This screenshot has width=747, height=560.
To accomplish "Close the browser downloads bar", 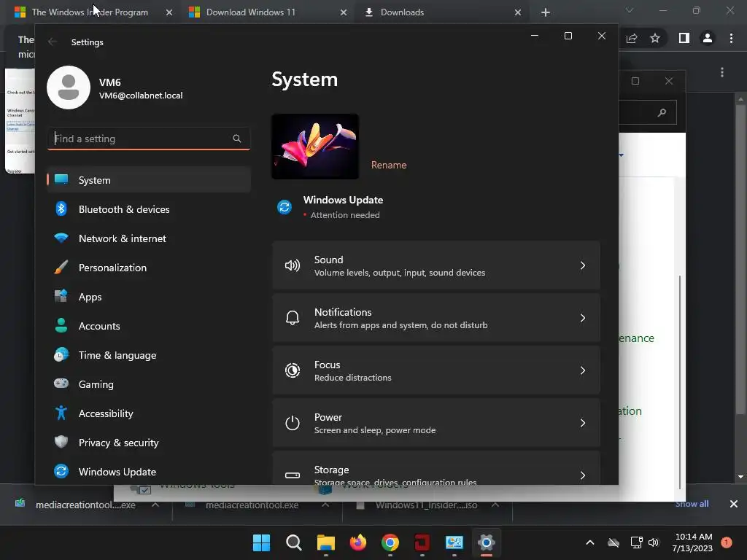I will pyautogui.click(x=734, y=504).
